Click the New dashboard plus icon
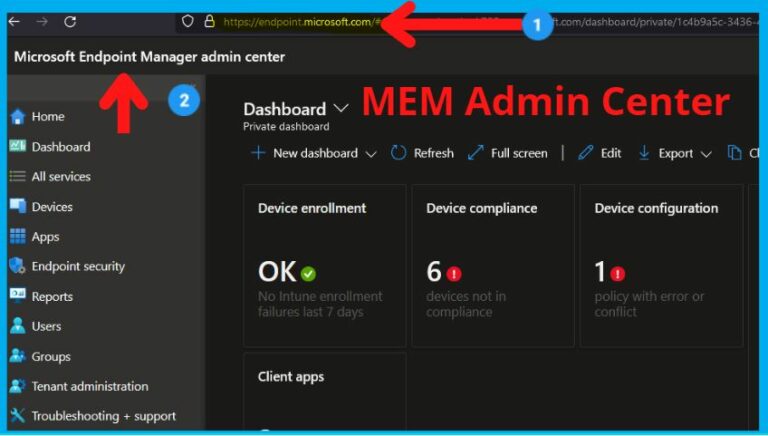 258,153
